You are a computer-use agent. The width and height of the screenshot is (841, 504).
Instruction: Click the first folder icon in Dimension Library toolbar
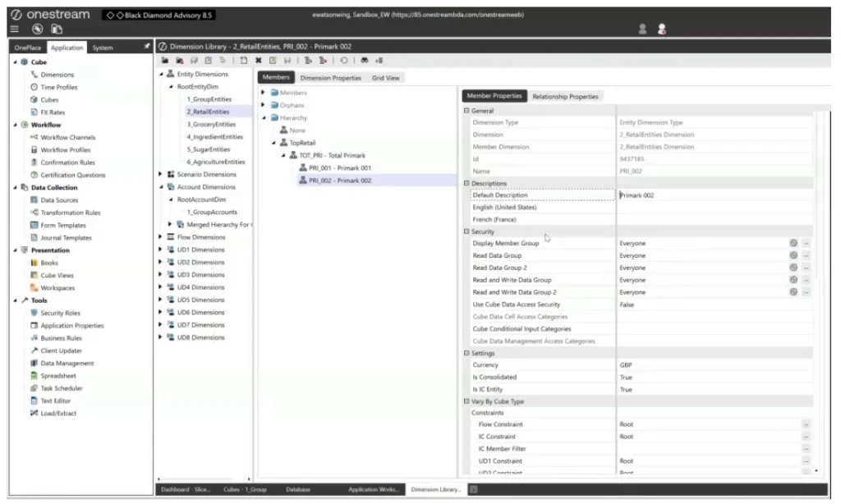165,61
